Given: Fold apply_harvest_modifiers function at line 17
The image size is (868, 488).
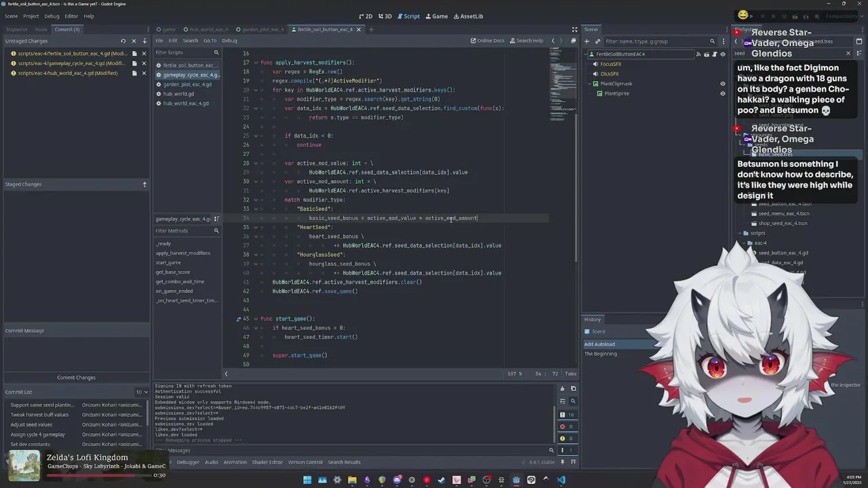Looking at the screenshot, I should tap(256, 62).
